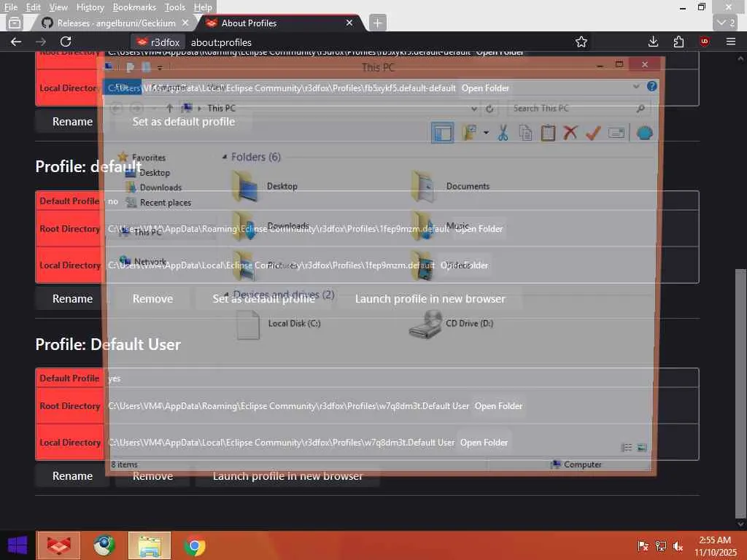Open Google Chrome from the taskbar
This screenshot has height=560, width=747.
[194, 545]
